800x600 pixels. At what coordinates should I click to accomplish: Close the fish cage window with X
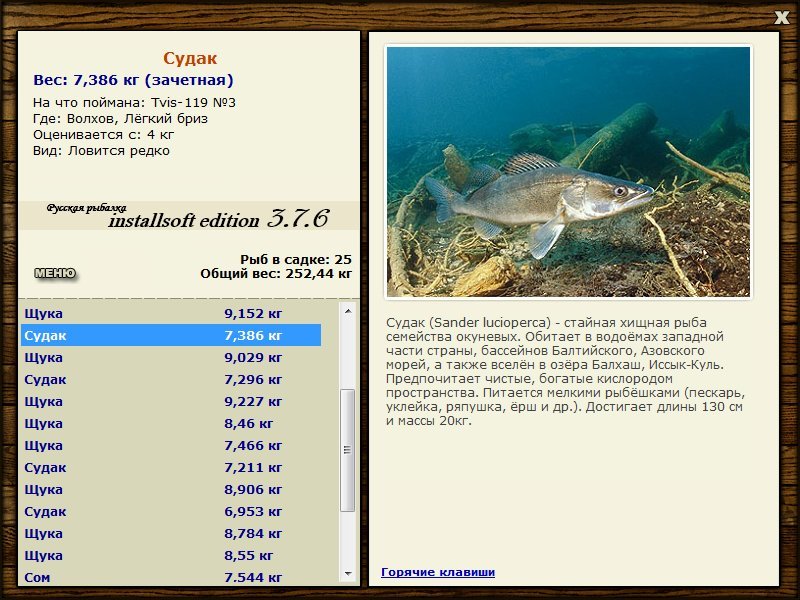point(781,18)
